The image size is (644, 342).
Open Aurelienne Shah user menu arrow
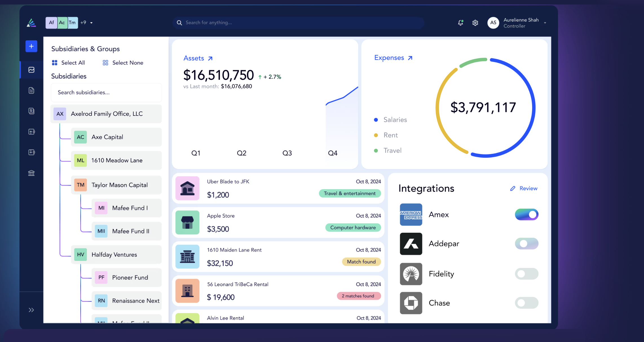tap(545, 23)
